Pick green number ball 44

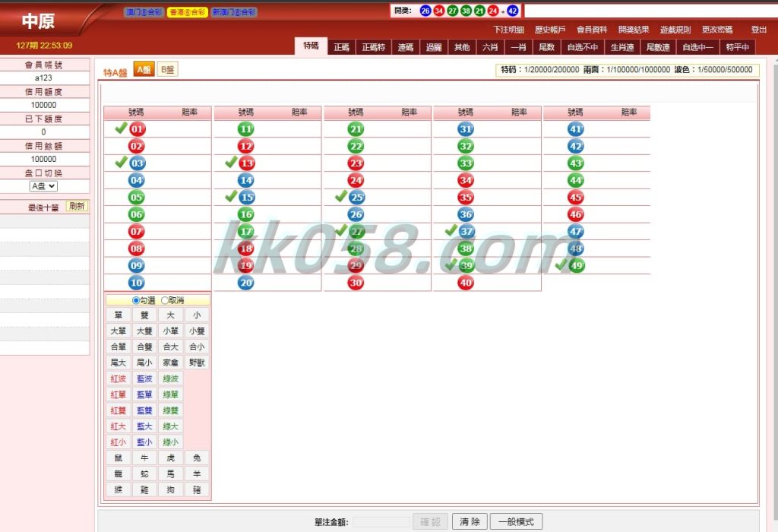576,180
